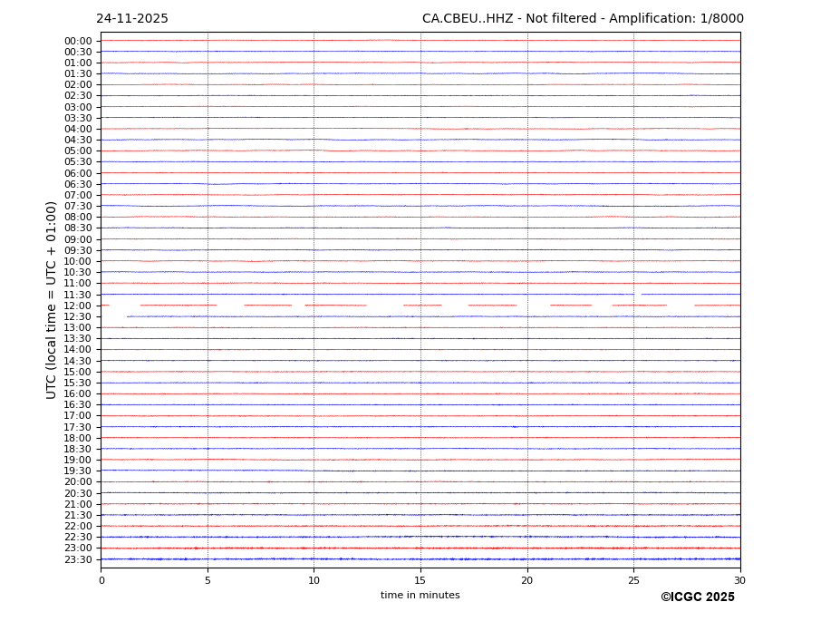The height and width of the screenshot is (631, 840).
Task: Click the x-axis tick label 5
Action: coord(208,580)
